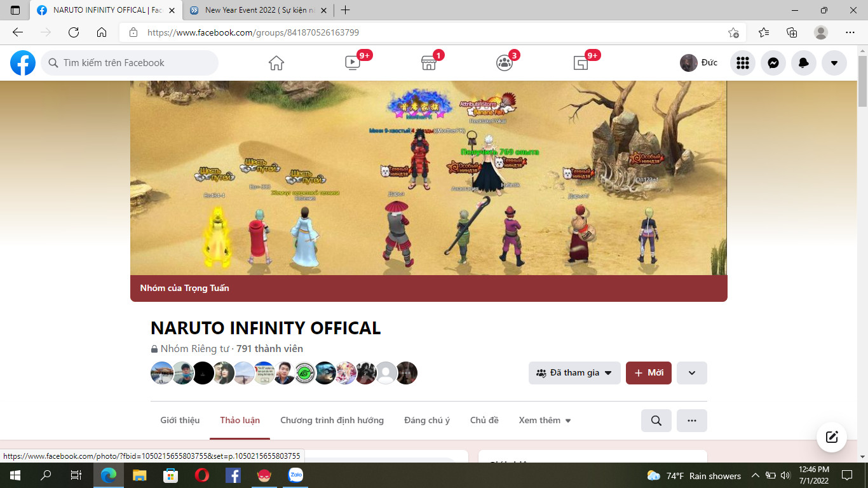This screenshot has width=868, height=488.
Task: Open the Edge tab actions menu icon
Action: [x=15, y=10]
